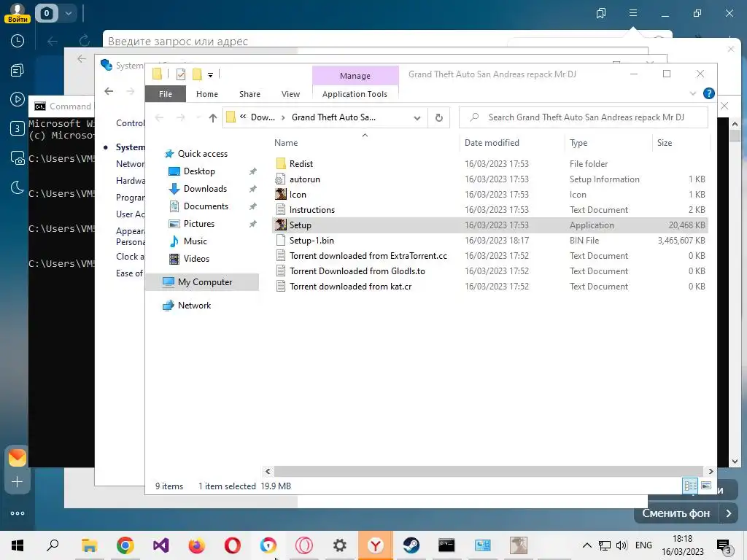
Task: Open Steam from the taskbar
Action: [411, 545]
